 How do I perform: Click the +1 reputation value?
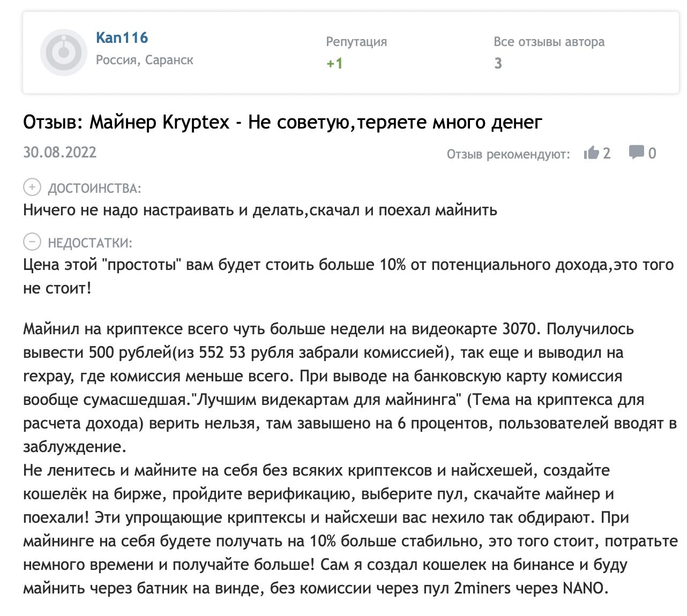[334, 63]
